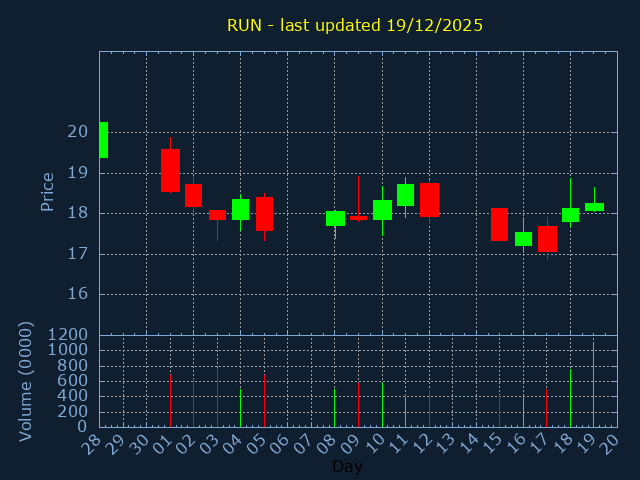Click the red candlestick on day 01
The height and width of the screenshot is (480, 640).
click(x=170, y=170)
